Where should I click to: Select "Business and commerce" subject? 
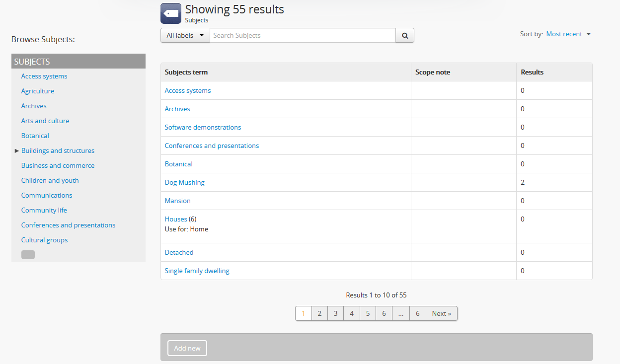click(x=58, y=165)
